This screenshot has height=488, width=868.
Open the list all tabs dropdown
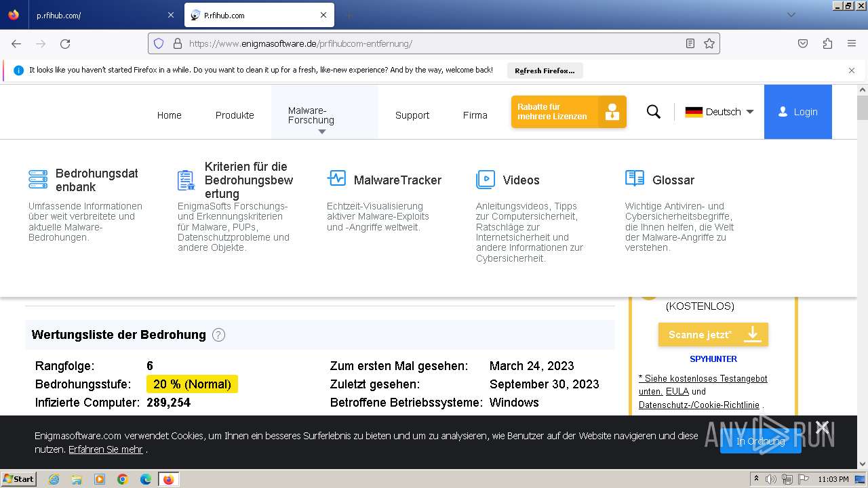(x=791, y=15)
